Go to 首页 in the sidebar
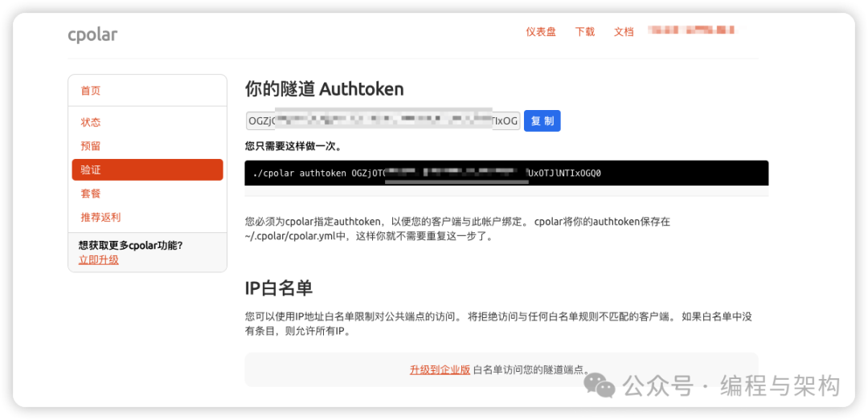The image size is (868, 420). point(91,91)
